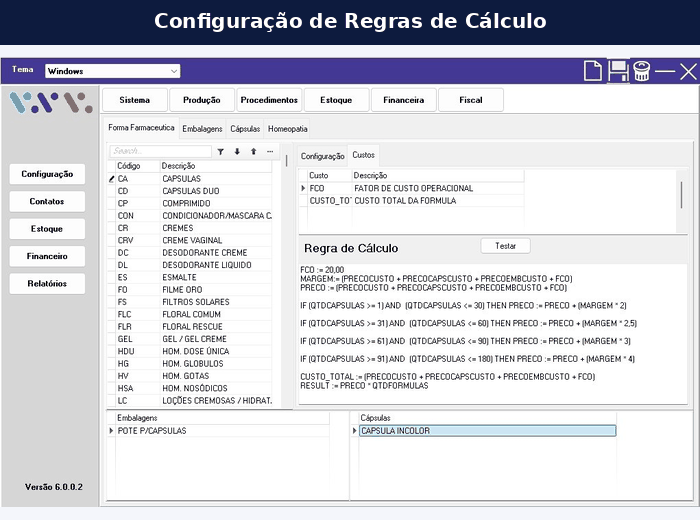Select the ESMALTE row
This screenshot has width=700, height=520.
pyautogui.click(x=190, y=278)
